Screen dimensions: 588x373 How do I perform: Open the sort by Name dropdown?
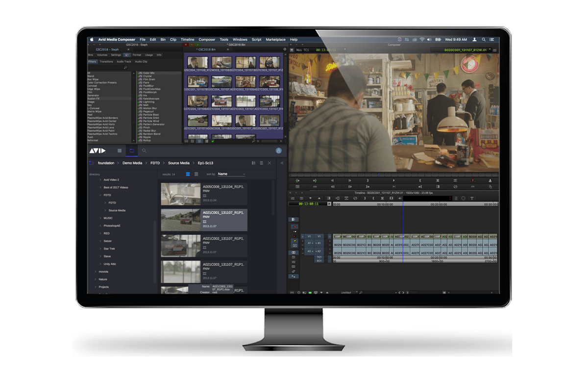(231, 174)
